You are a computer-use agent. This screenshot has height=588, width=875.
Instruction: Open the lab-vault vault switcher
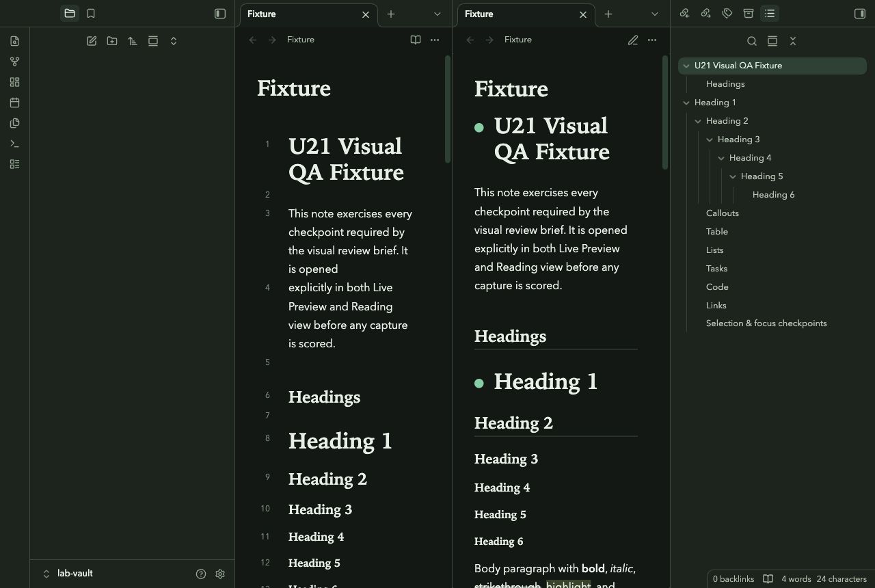pyautogui.click(x=68, y=574)
